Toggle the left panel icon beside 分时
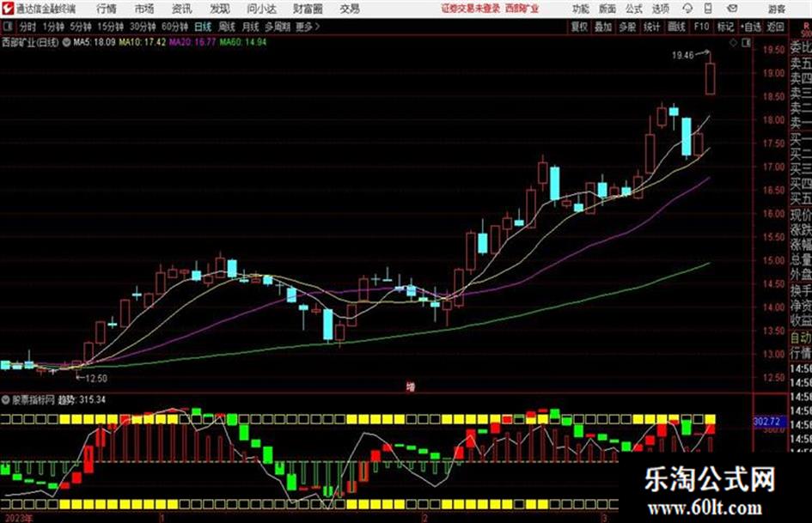Viewport: 812px width, 523px height. point(7,27)
